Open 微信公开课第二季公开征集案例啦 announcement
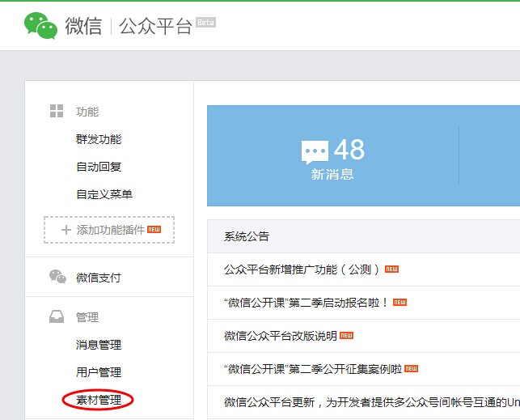The image size is (520, 420). coord(313,369)
